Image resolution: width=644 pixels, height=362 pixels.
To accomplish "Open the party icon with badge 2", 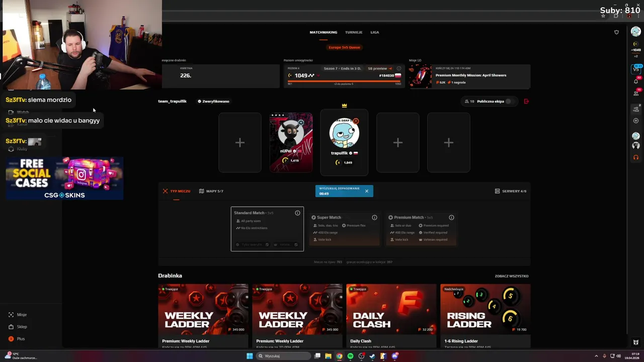I will point(636,109).
